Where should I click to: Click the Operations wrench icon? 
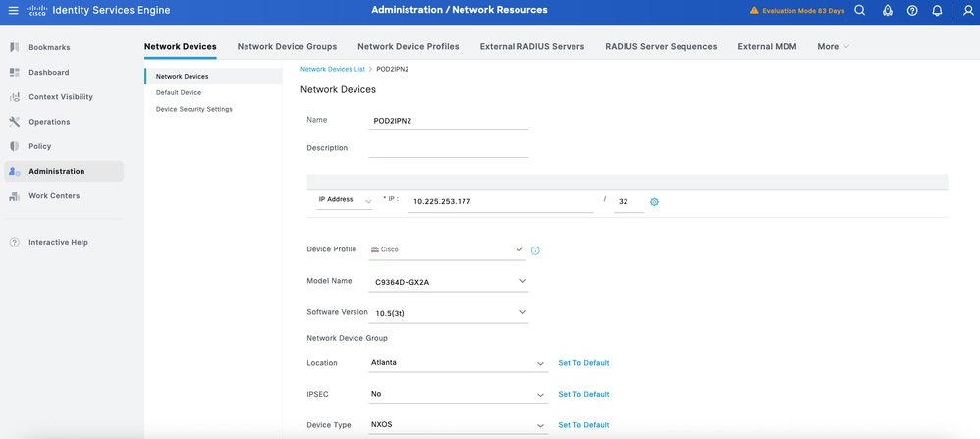[x=15, y=122]
